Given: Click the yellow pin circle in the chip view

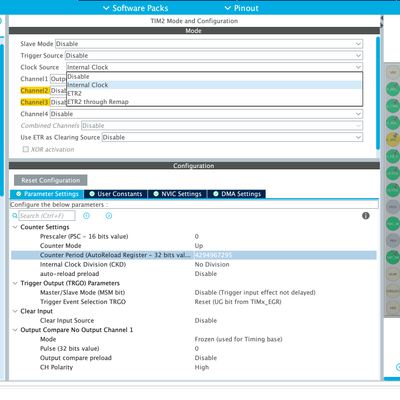Looking at the screenshot, I should 393,139.
